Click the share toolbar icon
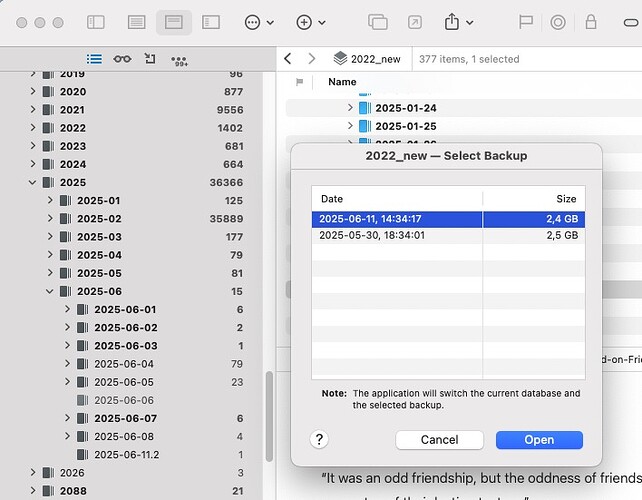The image size is (642, 500). [452, 21]
